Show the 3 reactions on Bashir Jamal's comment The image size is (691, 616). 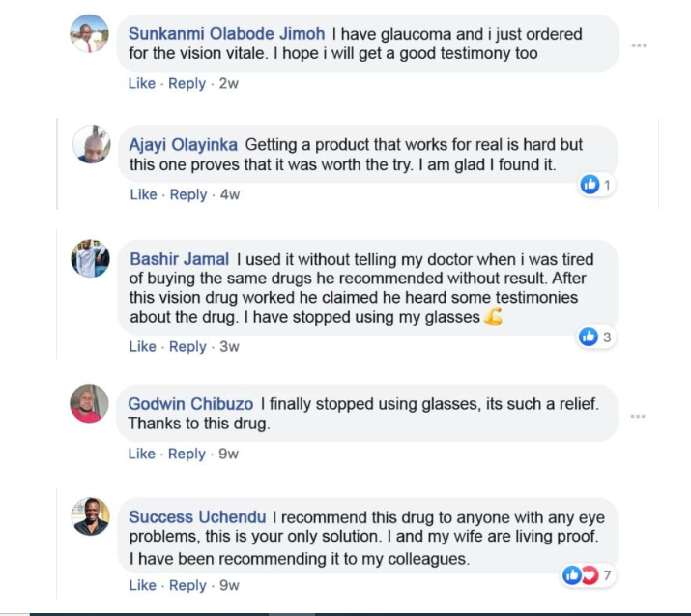click(595, 337)
